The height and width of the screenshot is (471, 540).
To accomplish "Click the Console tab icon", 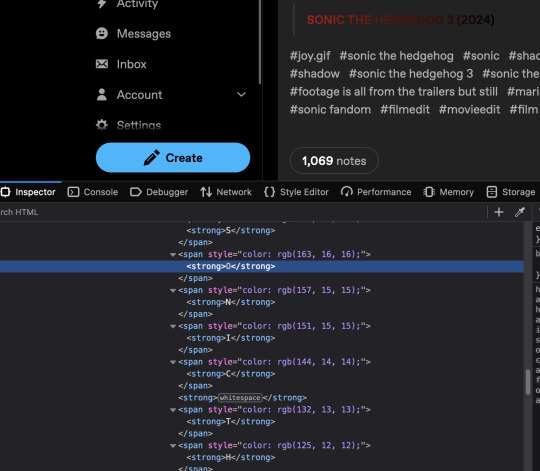I will [x=73, y=192].
